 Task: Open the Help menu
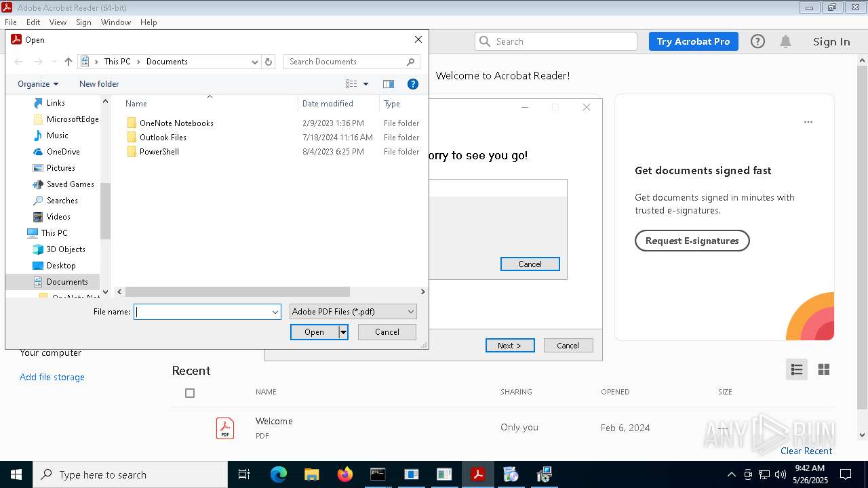pyautogui.click(x=149, y=22)
